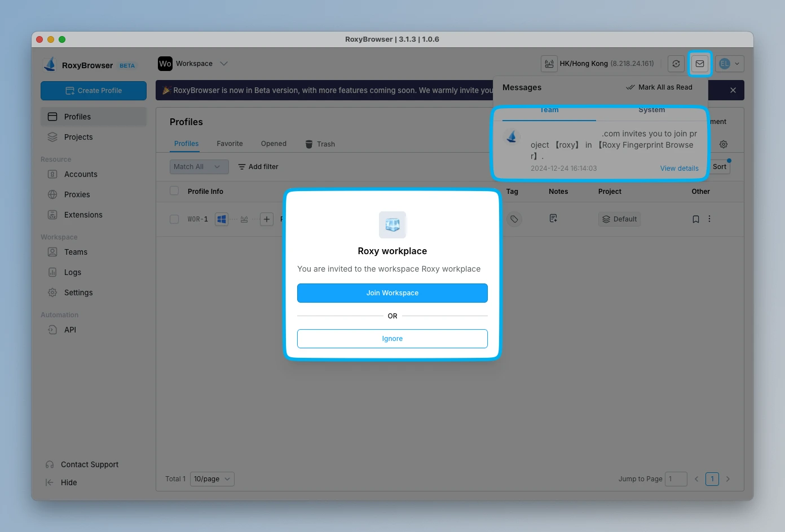The image size is (785, 532).
Task: Open the 10/page size dropdown
Action: 212,479
